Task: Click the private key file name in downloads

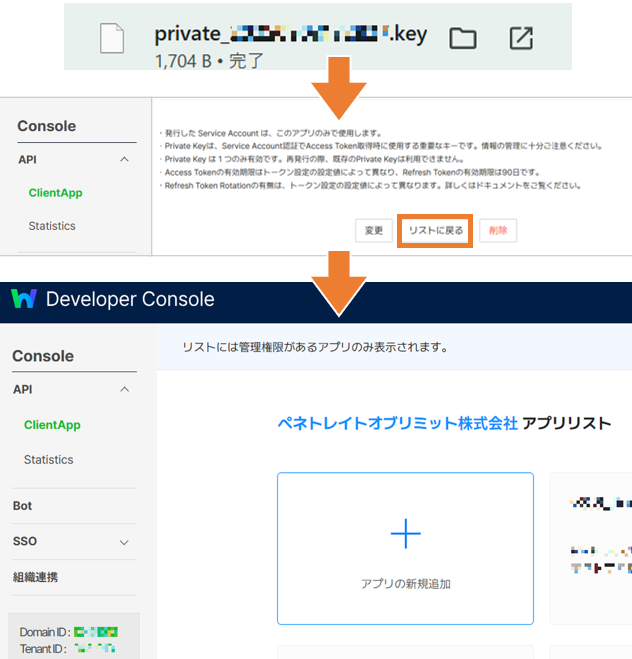Action: 290,35
